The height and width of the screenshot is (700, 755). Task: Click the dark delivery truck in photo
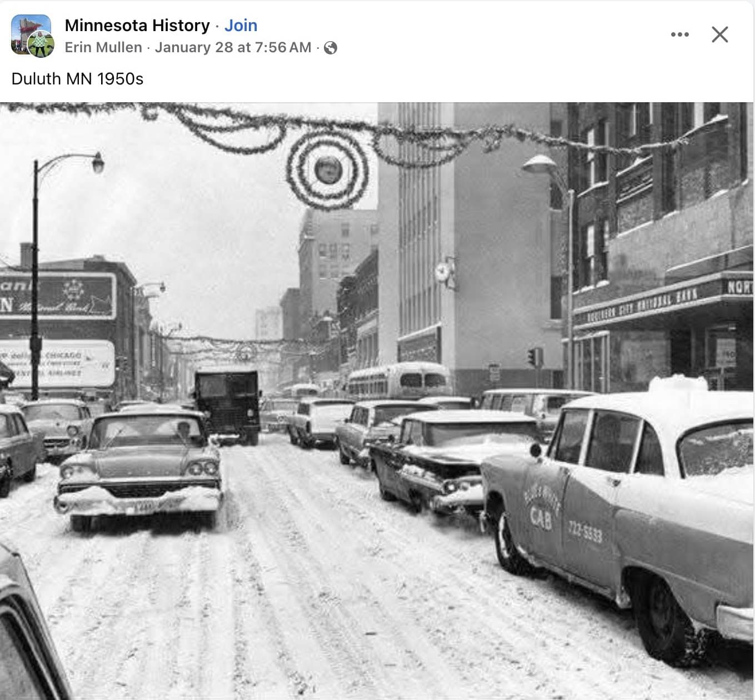click(227, 407)
